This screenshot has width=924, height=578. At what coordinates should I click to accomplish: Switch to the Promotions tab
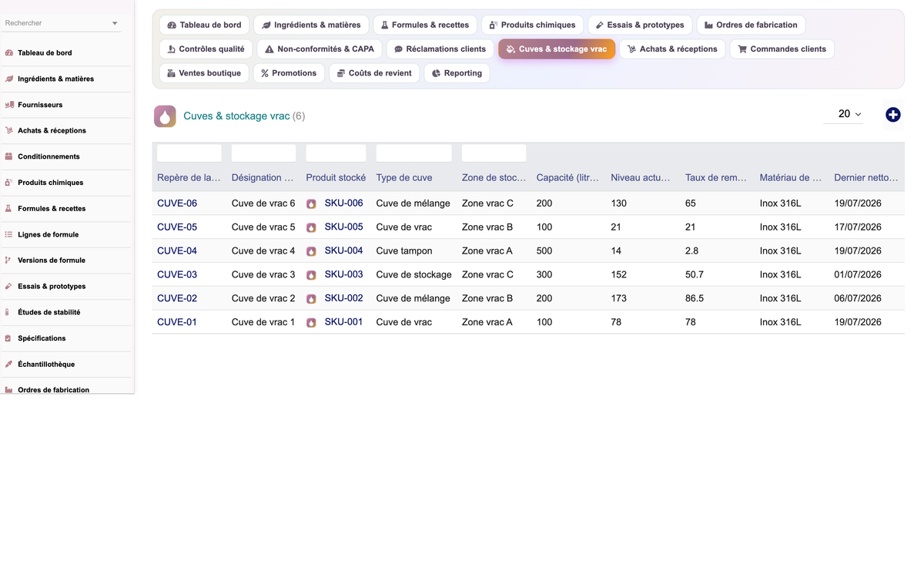(289, 73)
